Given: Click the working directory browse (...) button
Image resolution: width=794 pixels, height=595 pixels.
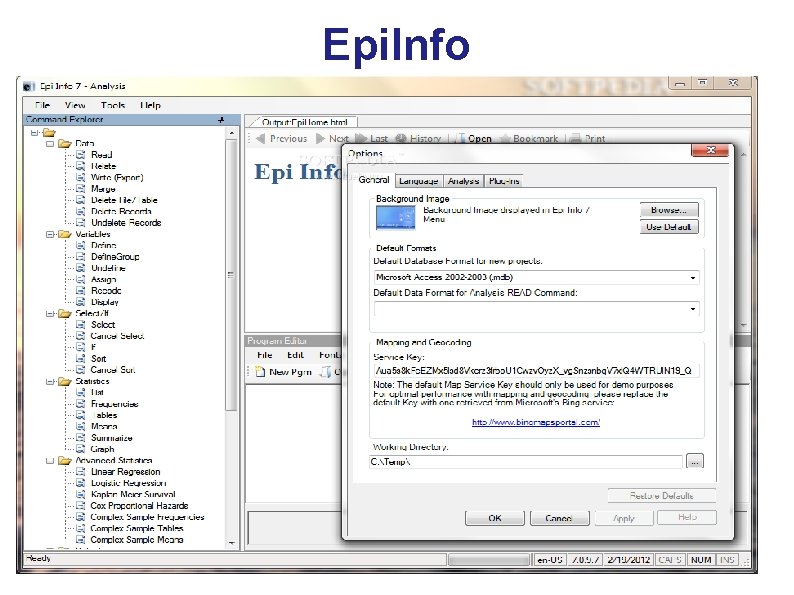Looking at the screenshot, I should (695, 461).
